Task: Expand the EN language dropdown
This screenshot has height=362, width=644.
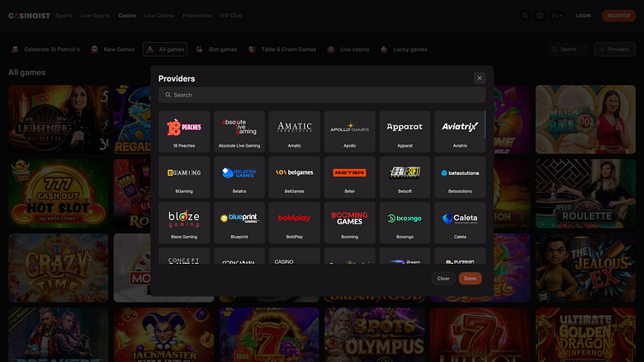Action: (x=556, y=16)
